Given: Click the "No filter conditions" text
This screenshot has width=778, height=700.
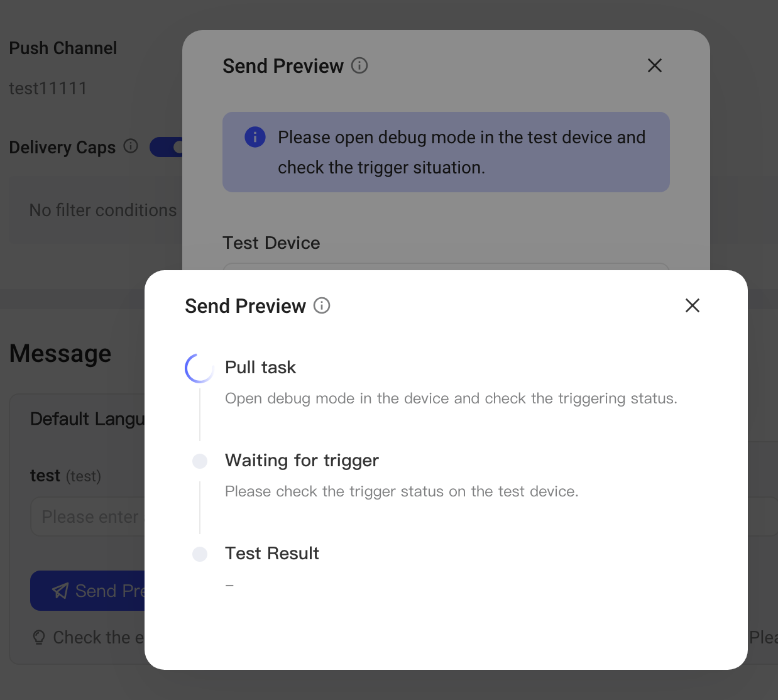Looking at the screenshot, I should [x=103, y=211].
